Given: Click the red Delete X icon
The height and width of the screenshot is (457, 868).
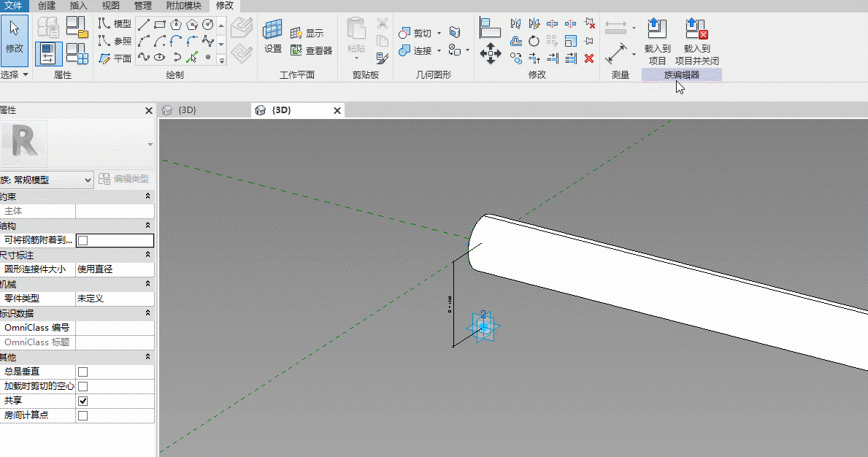Looking at the screenshot, I should pos(589,58).
